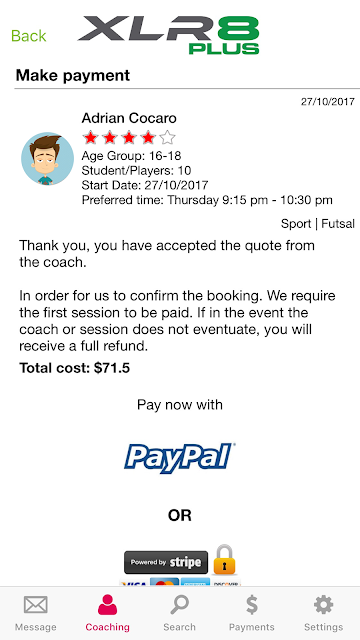Open the Search magnifier icon

point(179,604)
